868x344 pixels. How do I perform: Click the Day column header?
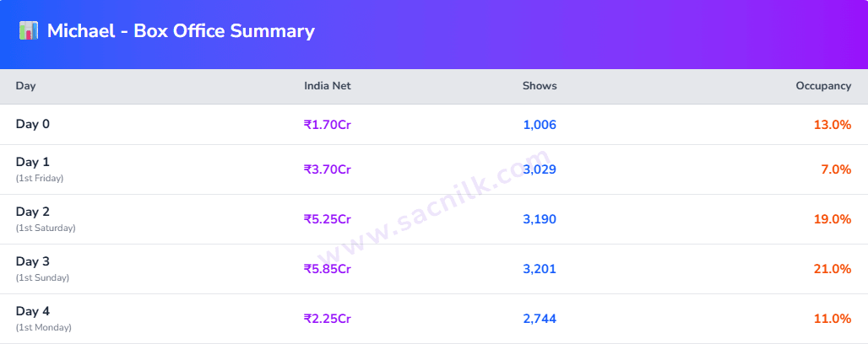25,86
